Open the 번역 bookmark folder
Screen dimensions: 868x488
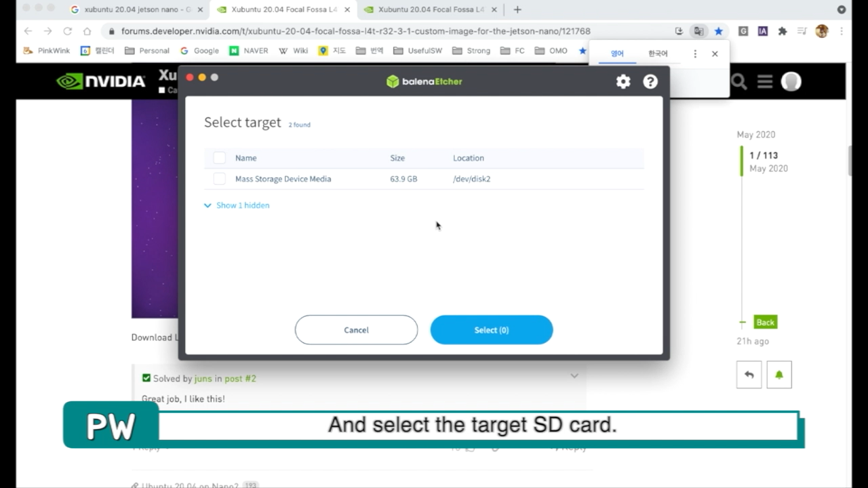coord(370,51)
